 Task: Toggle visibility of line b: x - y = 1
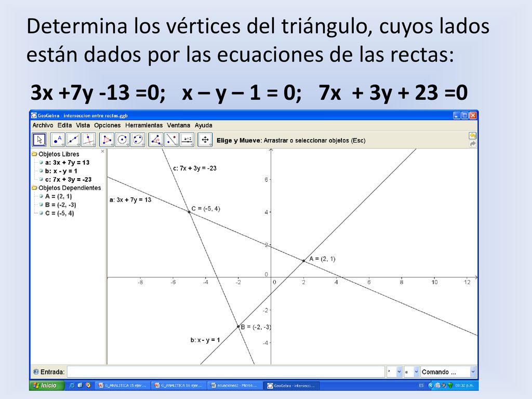point(41,171)
